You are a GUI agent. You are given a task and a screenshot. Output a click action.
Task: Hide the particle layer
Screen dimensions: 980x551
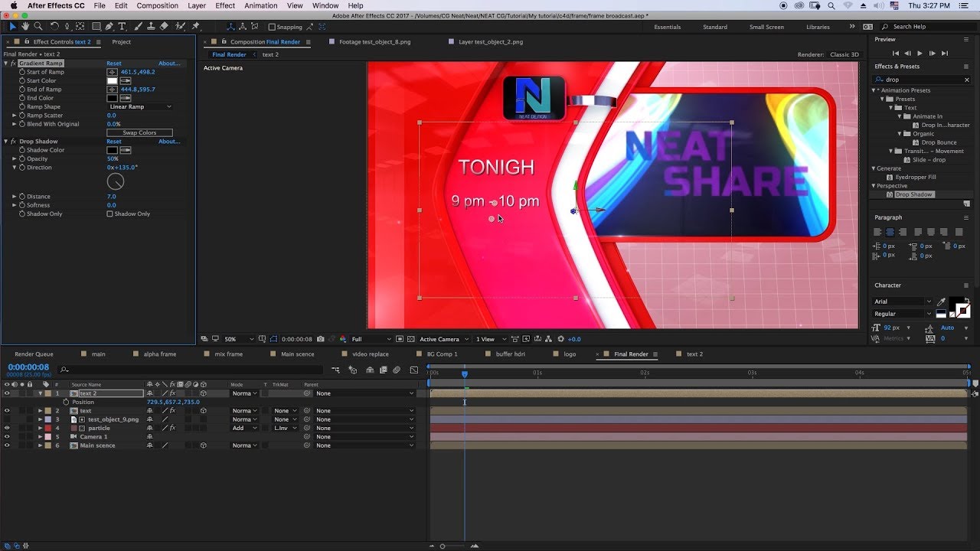coord(7,429)
